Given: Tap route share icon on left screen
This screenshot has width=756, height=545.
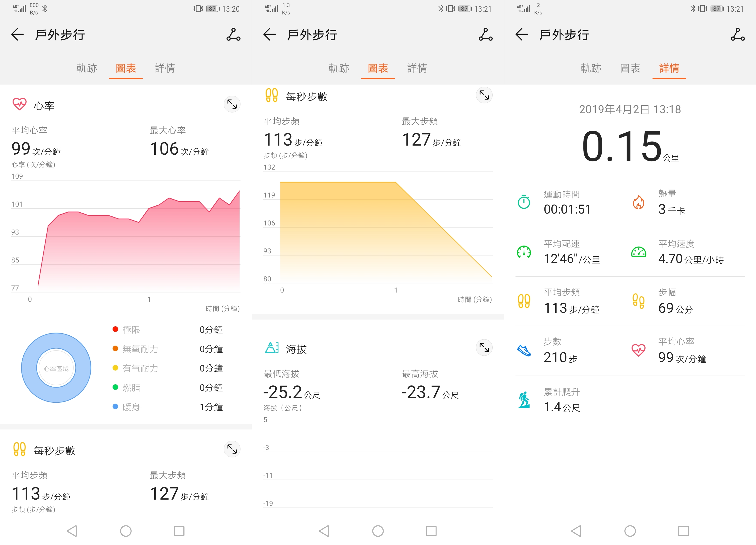Looking at the screenshot, I should pyautogui.click(x=233, y=35).
